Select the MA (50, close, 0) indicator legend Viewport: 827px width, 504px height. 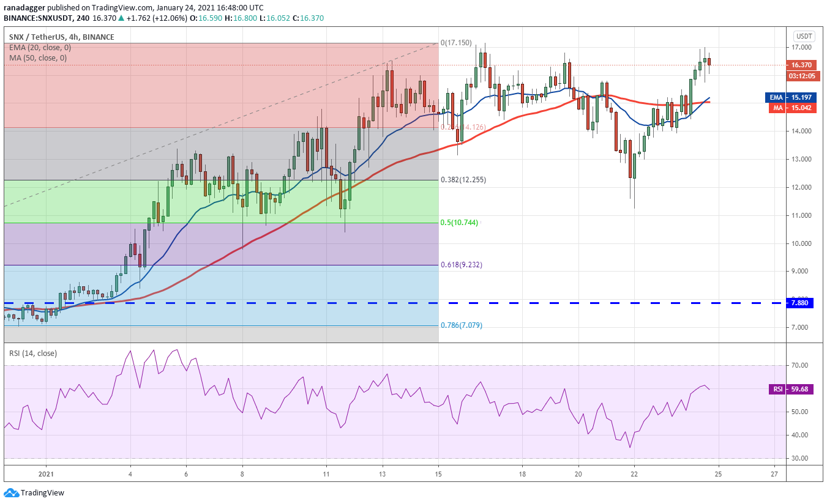38,58
